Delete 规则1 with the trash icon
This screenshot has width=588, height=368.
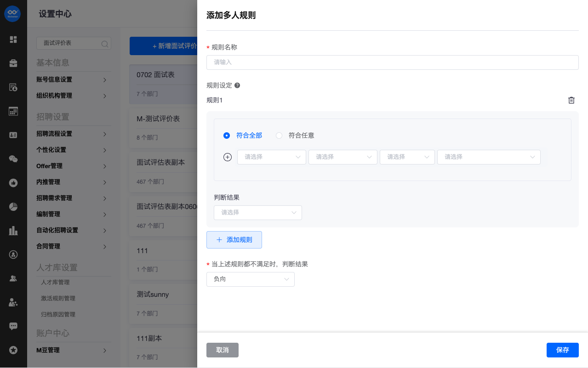coord(571,100)
